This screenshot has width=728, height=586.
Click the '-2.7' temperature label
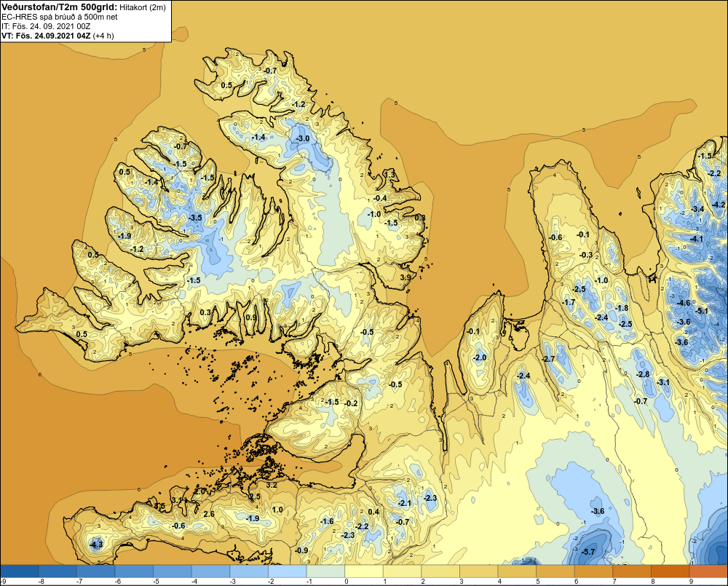548,360
